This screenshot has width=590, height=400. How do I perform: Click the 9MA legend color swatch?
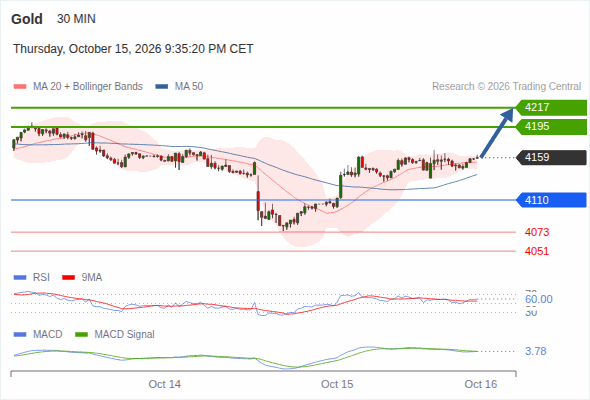pyautogui.click(x=68, y=278)
